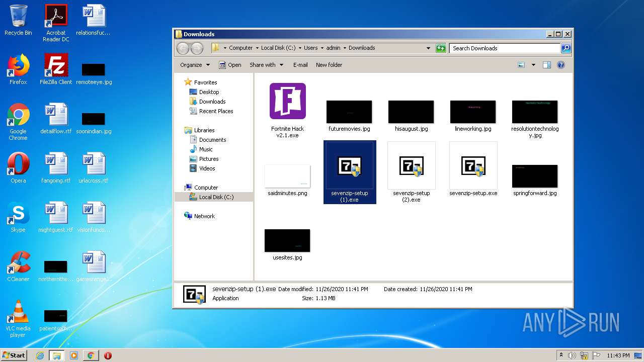The width and height of the screenshot is (644, 362).
Task: Click the Back navigation arrow button
Action: pos(183,48)
